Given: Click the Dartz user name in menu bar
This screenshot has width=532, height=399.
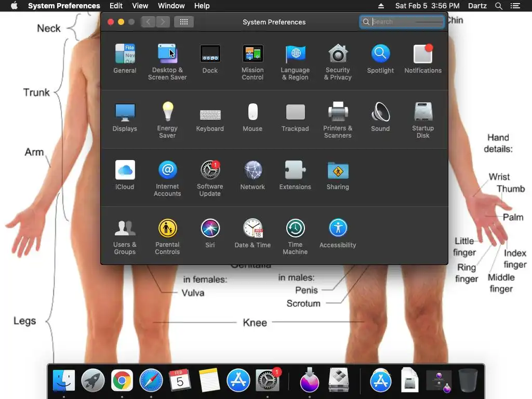Looking at the screenshot, I should pyautogui.click(x=477, y=6).
